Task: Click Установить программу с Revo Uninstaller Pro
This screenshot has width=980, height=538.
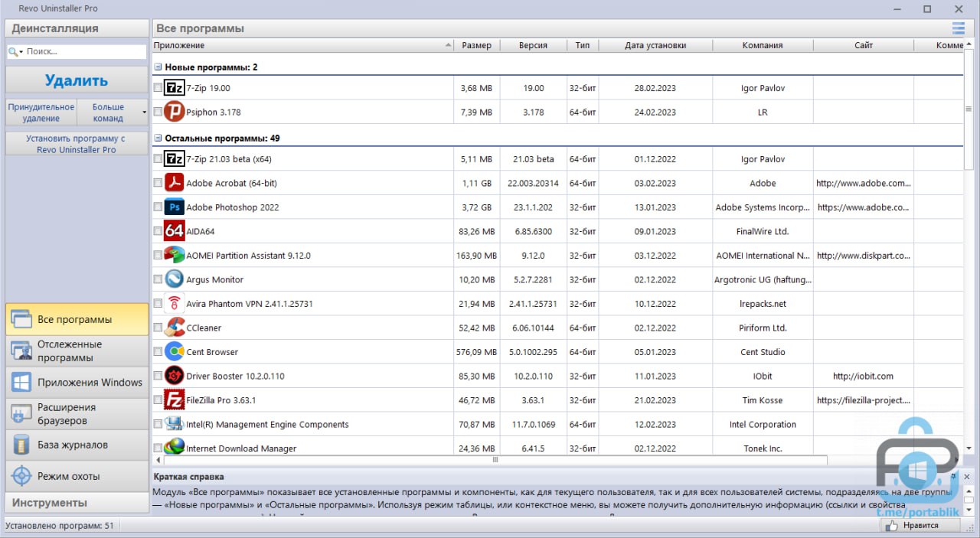Action: (x=77, y=144)
